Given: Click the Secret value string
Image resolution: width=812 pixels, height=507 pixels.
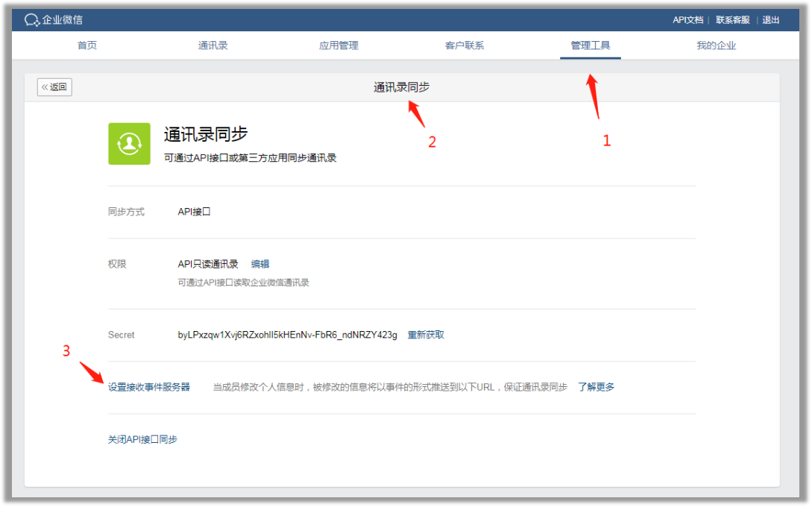Looking at the screenshot, I should tap(287, 335).
